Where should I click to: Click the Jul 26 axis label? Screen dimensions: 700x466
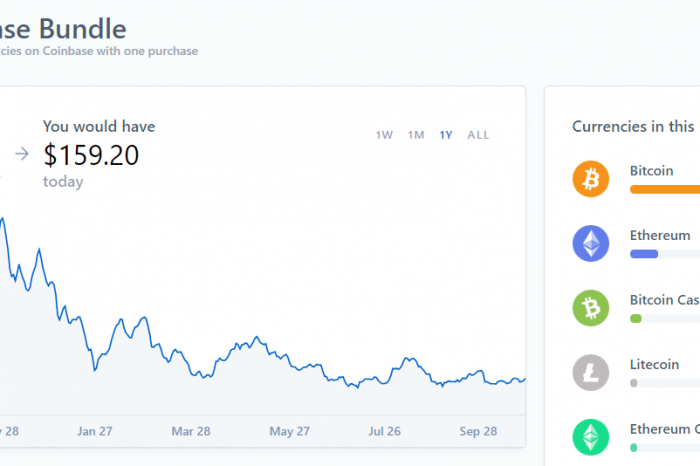click(384, 431)
